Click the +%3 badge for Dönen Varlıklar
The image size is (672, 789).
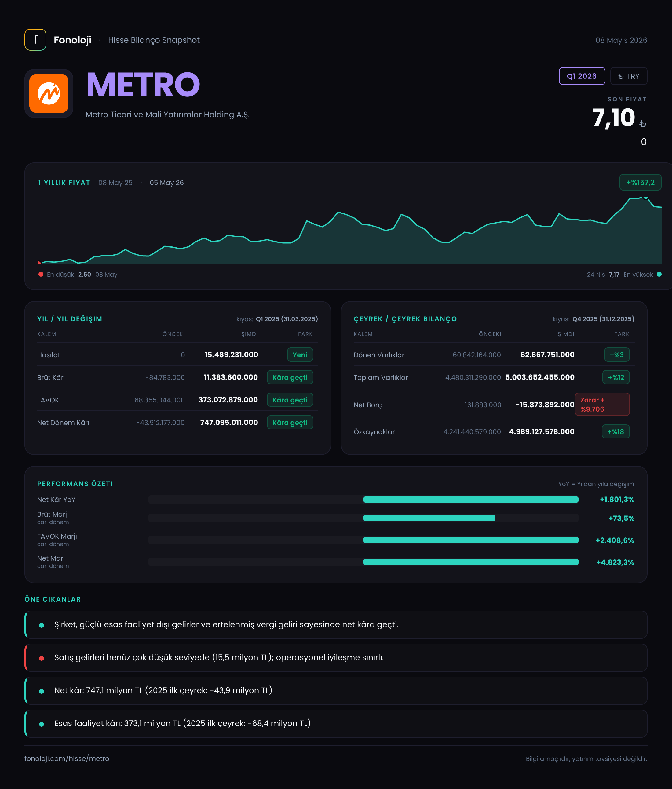(617, 355)
